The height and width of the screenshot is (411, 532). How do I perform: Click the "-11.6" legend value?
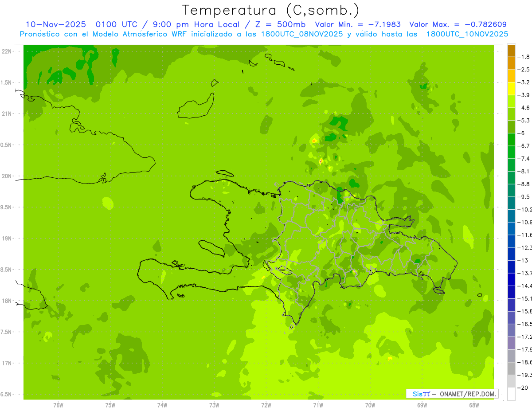pyautogui.click(x=524, y=235)
